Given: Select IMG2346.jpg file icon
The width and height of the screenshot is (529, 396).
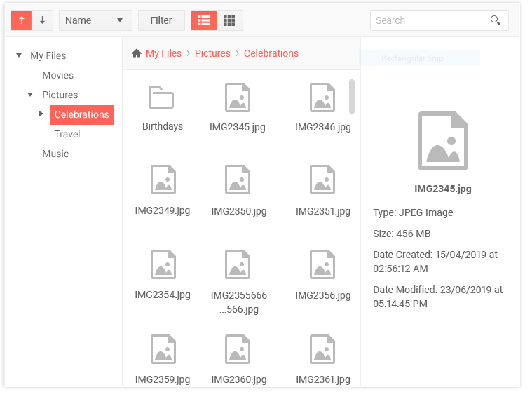Looking at the screenshot, I should pos(323,97).
